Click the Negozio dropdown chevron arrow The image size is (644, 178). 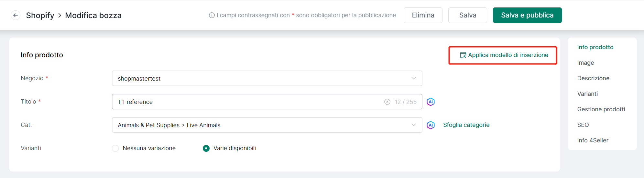(413, 78)
